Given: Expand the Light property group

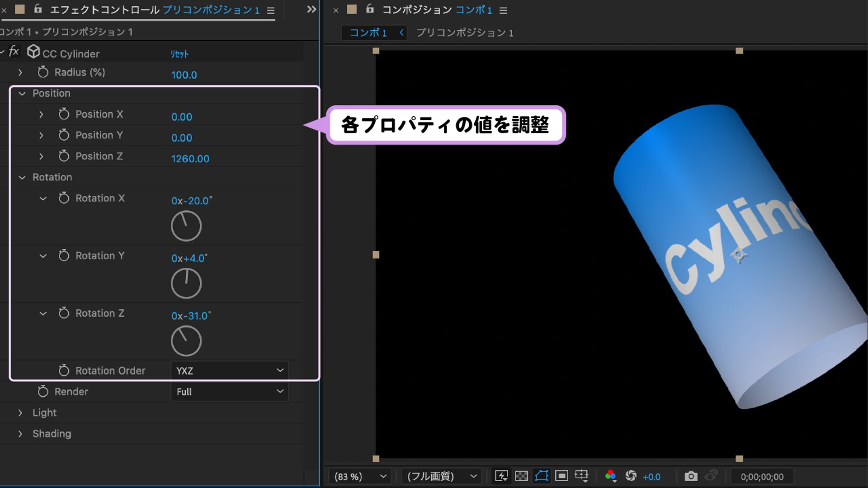Looking at the screenshot, I should (x=20, y=413).
